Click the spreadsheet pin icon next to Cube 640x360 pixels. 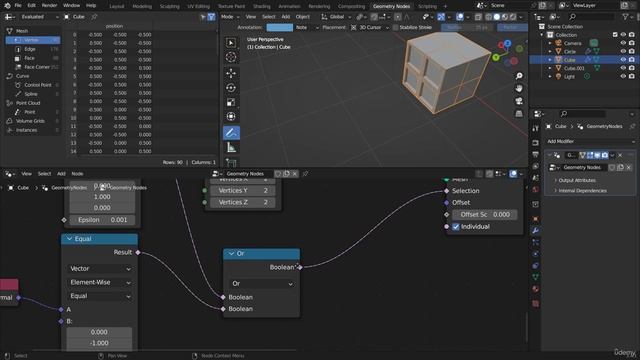94,17
